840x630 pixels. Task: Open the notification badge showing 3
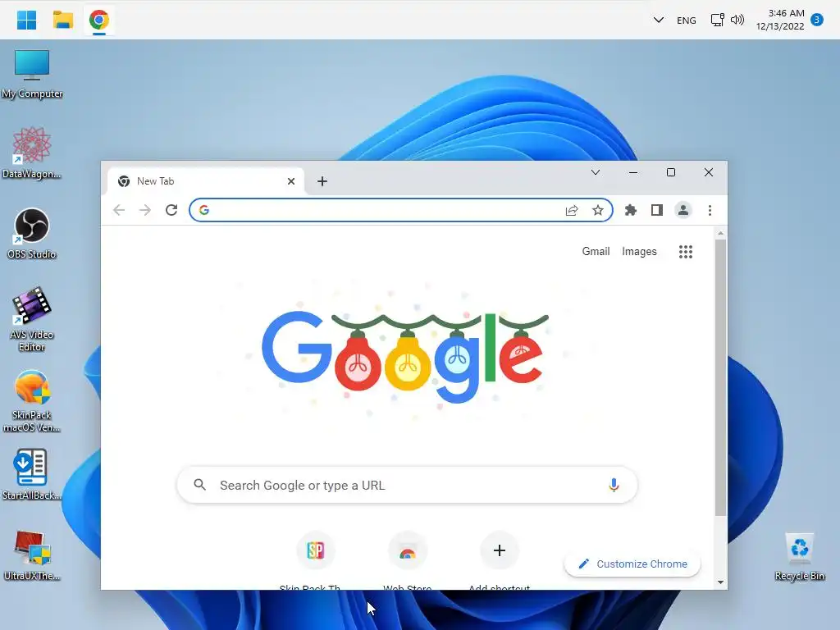[x=817, y=20]
